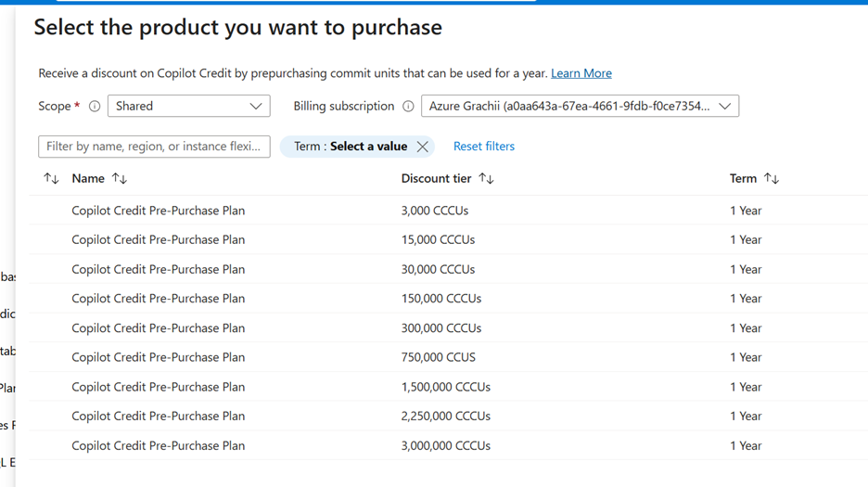
Task: Click Copilot Credit Pre-Purchase Plan name for 750,000 CCUS
Action: click(159, 357)
